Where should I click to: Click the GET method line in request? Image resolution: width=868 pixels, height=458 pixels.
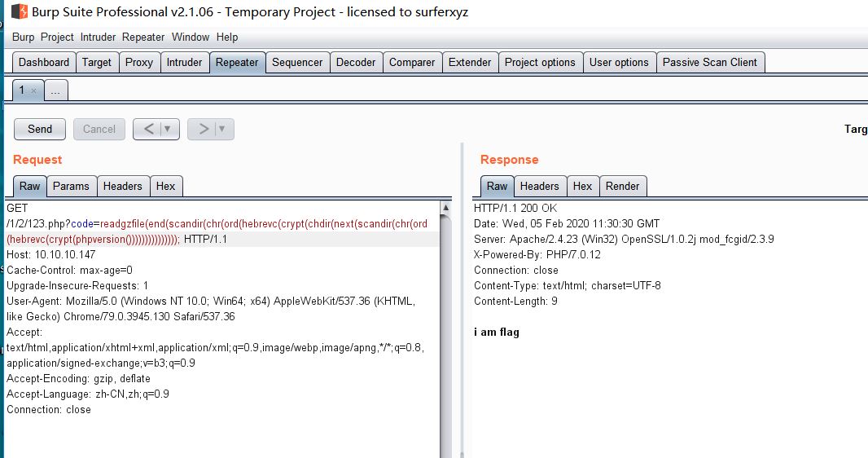point(17,209)
